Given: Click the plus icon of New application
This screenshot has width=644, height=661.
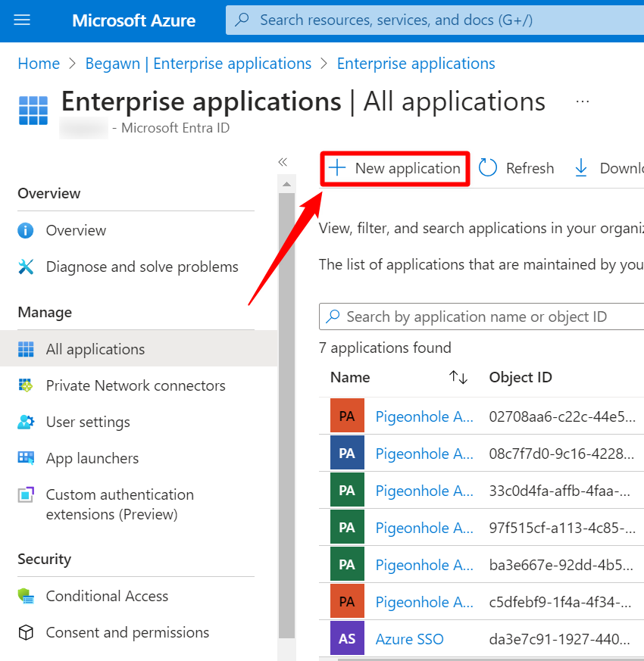Looking at the screenshot, I should [337, 168].
